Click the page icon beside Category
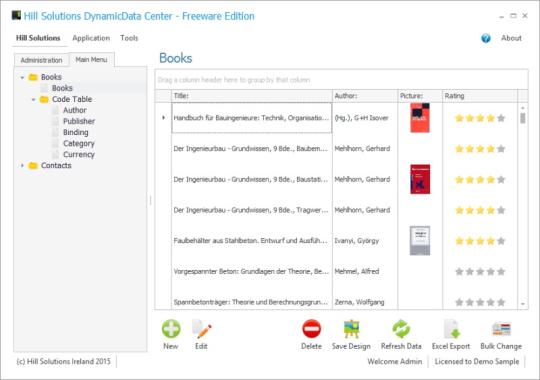 pos(55,143)
